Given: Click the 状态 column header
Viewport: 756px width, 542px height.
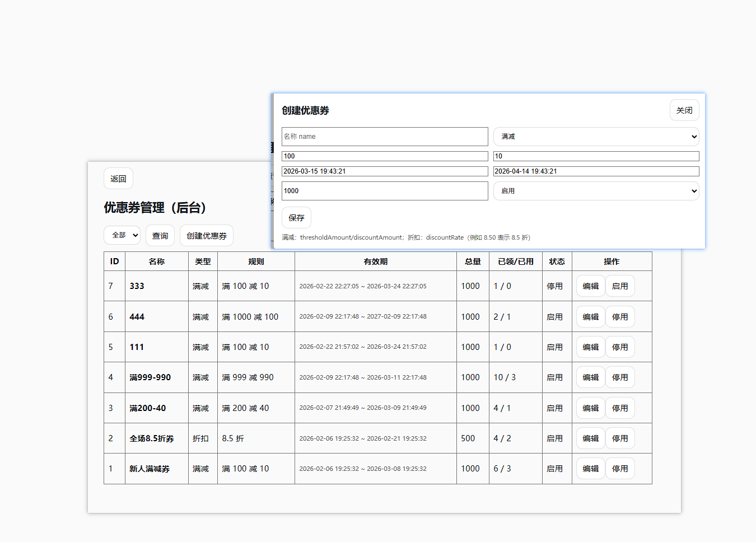Looking at the screenshot, I should [557, 261].
